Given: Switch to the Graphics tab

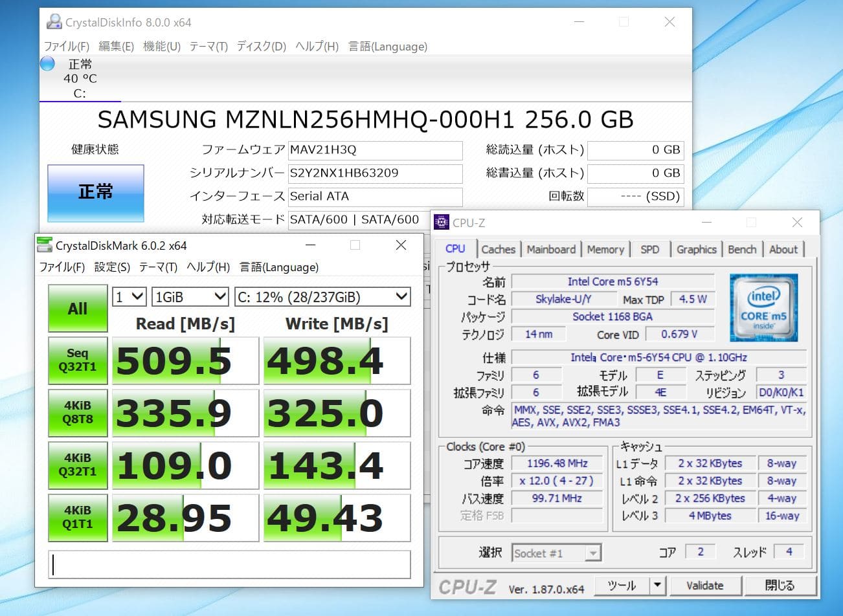Looking at the screenshot, I should [696, 249].
